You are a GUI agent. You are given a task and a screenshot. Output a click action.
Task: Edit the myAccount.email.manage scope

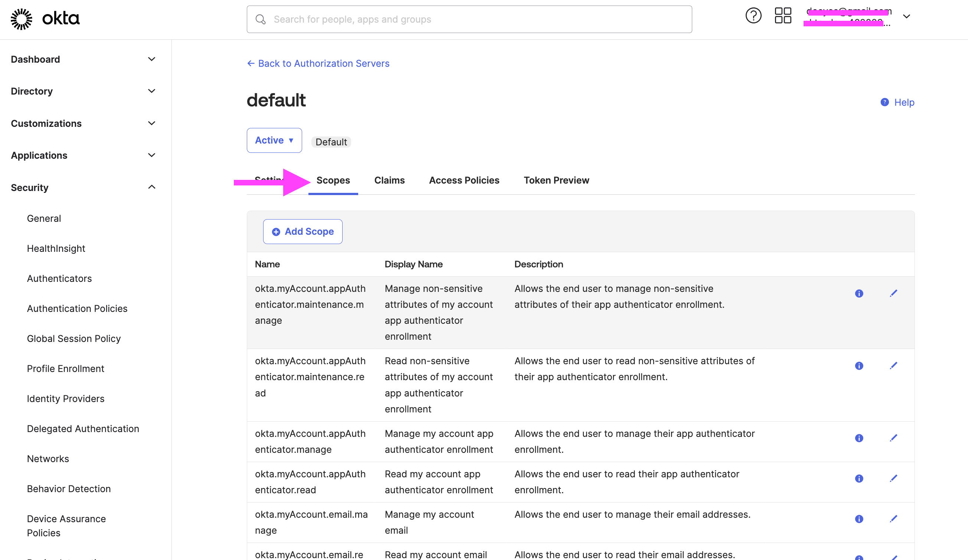coord(893,519)
